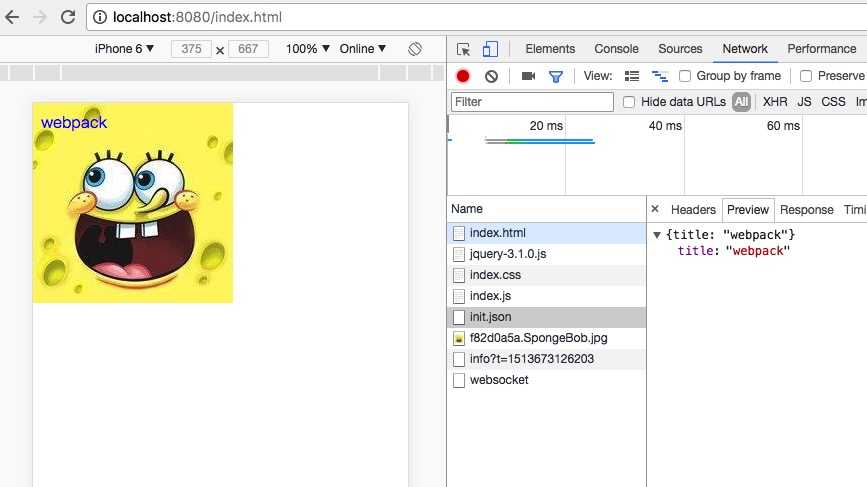Image resolution: width=867 pixels, height=487 pixels.
Task: Select index.html request row
Action: [x=546, y=233]
